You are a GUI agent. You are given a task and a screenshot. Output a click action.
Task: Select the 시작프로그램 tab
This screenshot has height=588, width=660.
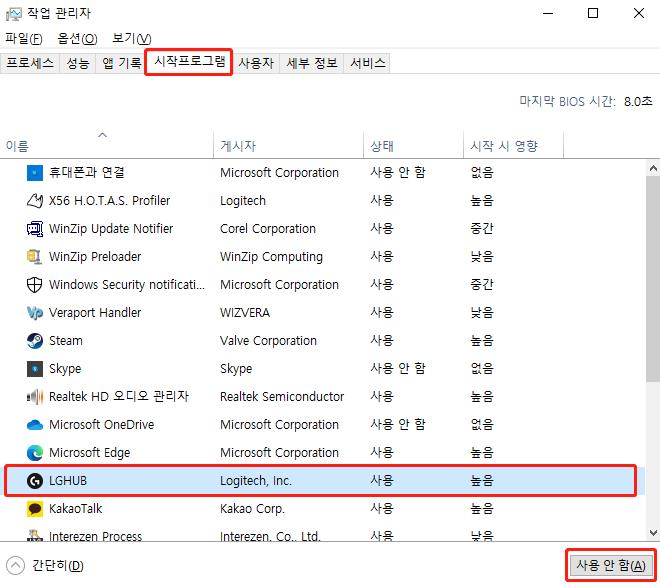click(x=189, y=61)
